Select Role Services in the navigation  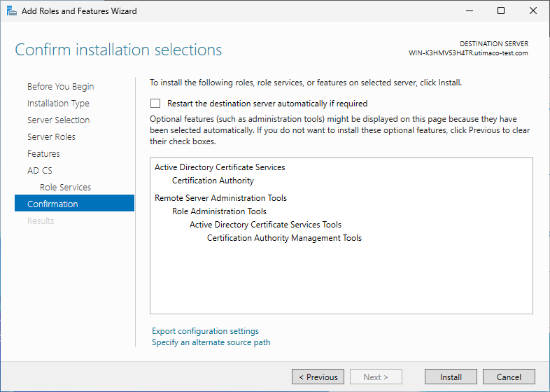point(65,188)
